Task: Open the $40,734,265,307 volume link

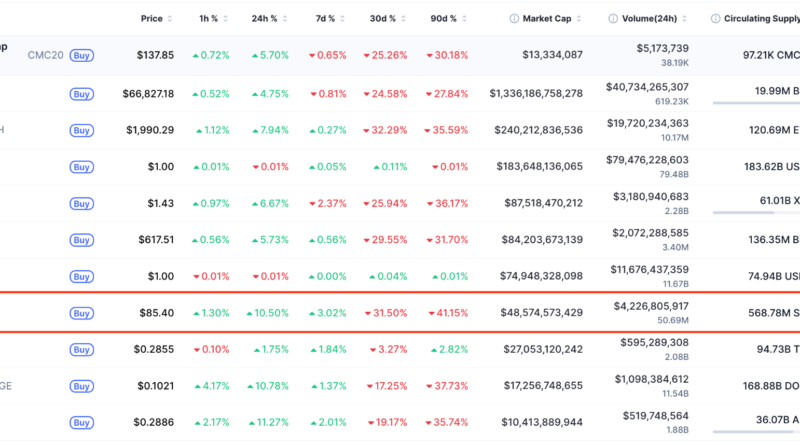Action: (x=646, y=87)
